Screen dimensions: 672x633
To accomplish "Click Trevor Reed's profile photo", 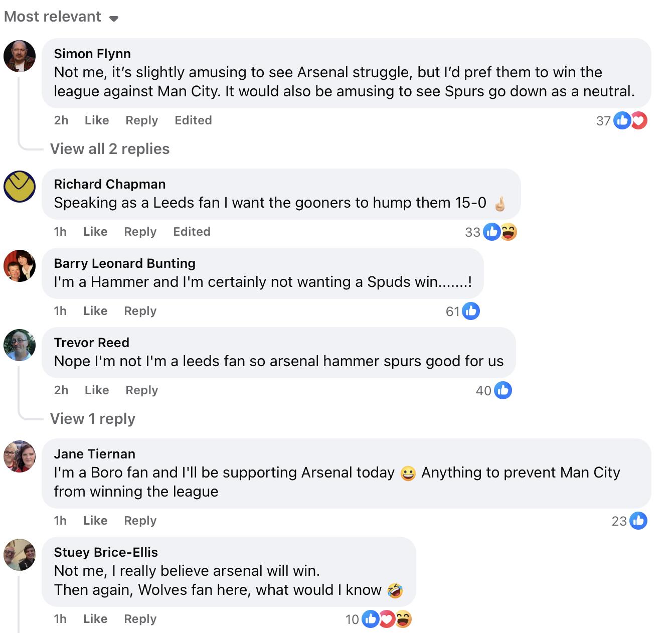I will click(x=20, y=345).
